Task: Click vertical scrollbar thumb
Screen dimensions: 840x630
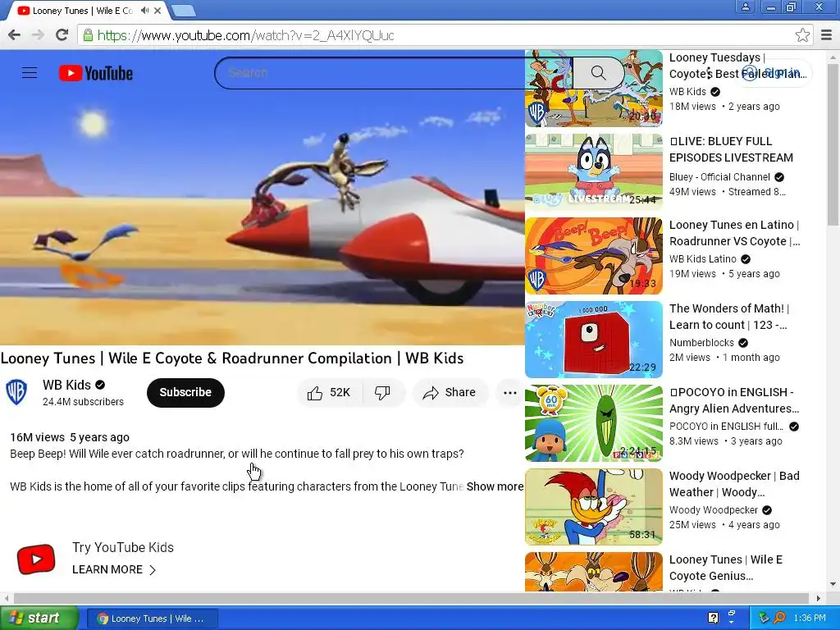Action: (x=833, y=144)
